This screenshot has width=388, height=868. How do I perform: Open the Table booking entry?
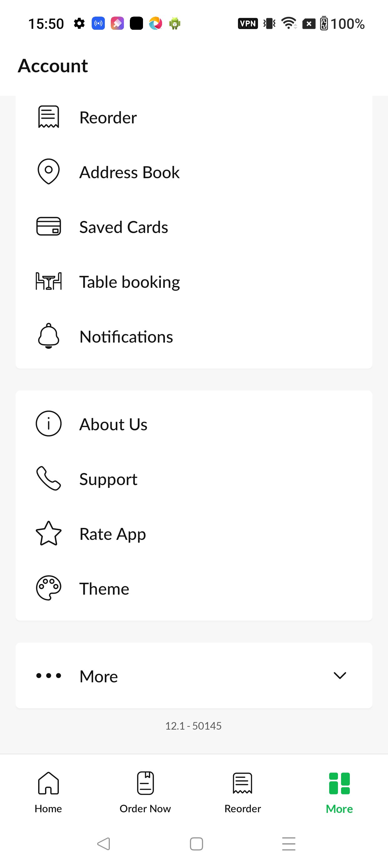click(x=194, y=282)
